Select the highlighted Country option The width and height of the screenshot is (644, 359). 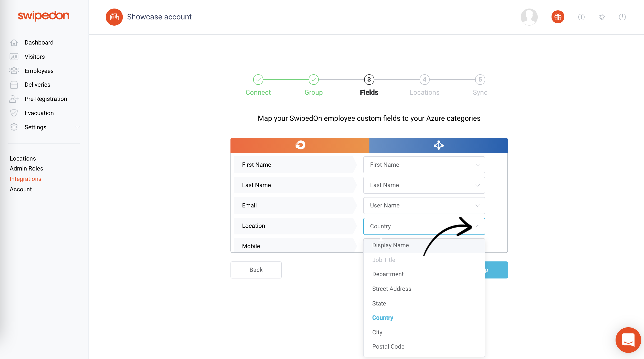pos(424,318)
